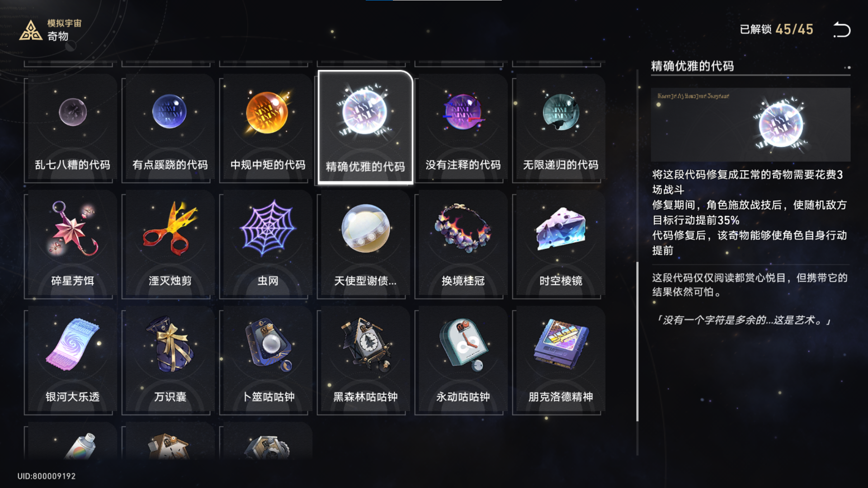Select the 有点蹊跷的代码 blue orb
The width and height of the screenshot is (868, 488).
[x=170, y=128]
